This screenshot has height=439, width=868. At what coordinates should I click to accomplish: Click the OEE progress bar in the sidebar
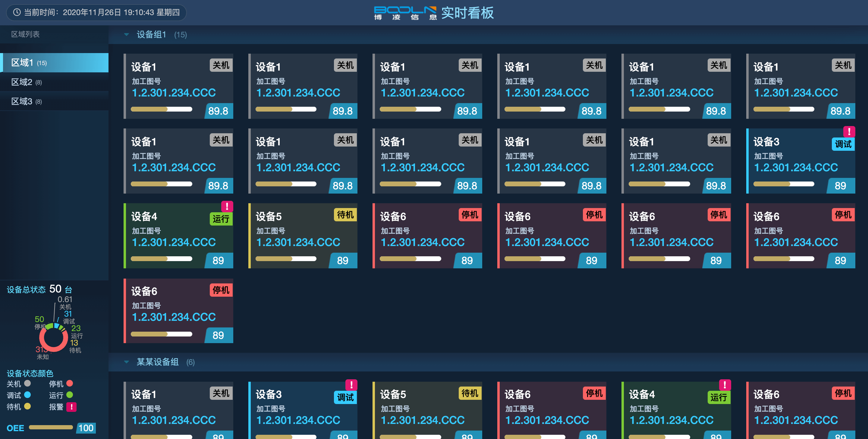[51, 428]
